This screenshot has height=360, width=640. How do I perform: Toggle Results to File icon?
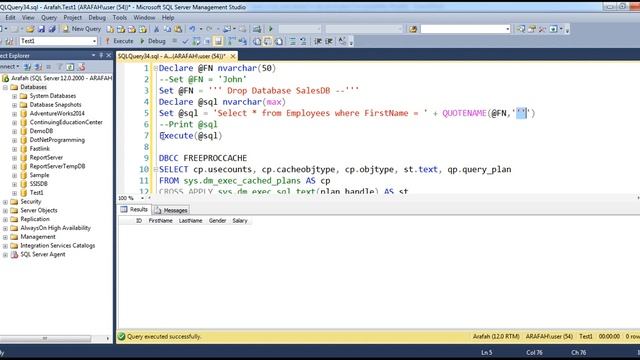click(279, 41)
